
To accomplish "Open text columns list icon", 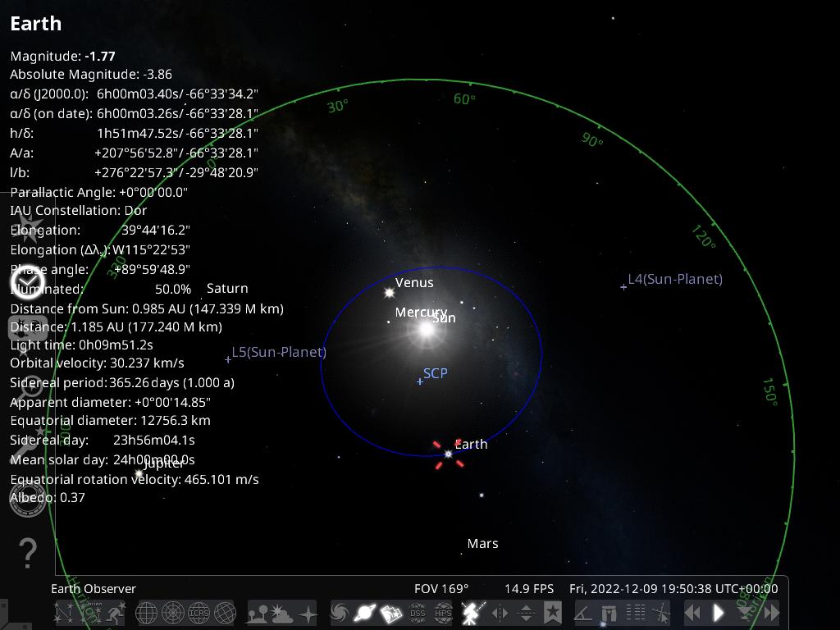I will [x=636, y=612].
